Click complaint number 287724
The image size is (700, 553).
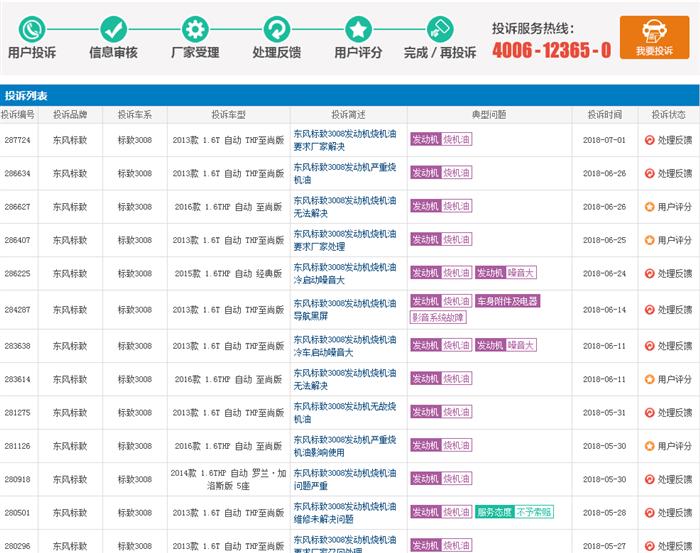pos(17,140)
